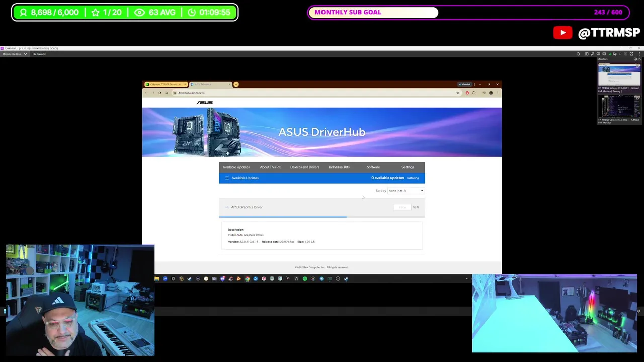Click the 0 available updates text
The image size is (644, 362).
coord(387,178)
